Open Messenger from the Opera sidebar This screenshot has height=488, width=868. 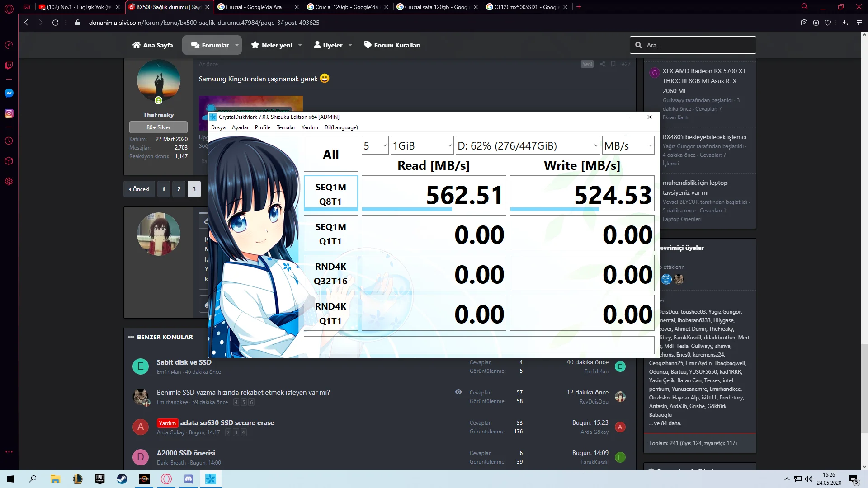pos(9,93)
